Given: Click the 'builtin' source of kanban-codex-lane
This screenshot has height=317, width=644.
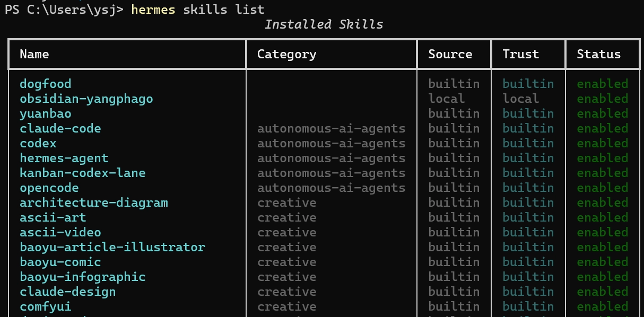Looking at the screenshot, I should pos(454,173).
